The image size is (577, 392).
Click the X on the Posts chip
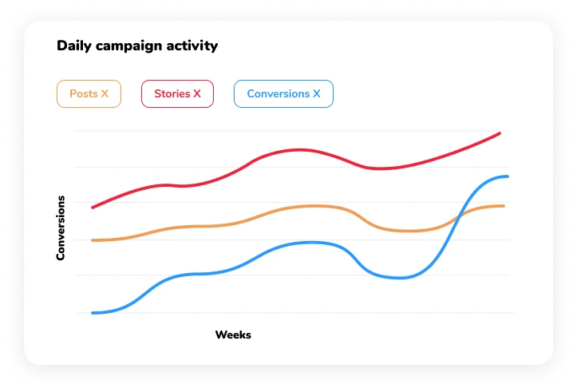tap(105, 94)
